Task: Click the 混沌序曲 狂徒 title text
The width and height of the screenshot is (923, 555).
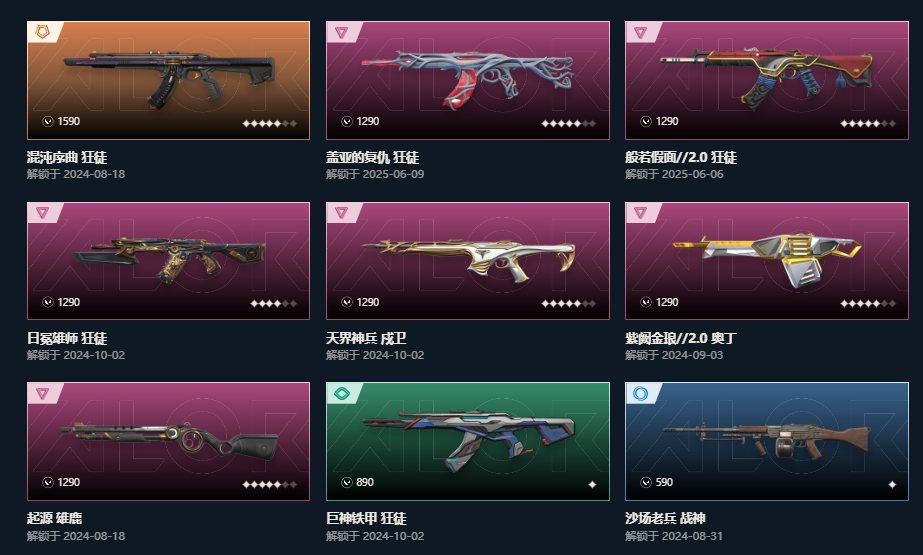Action: [x=67, y=157]
